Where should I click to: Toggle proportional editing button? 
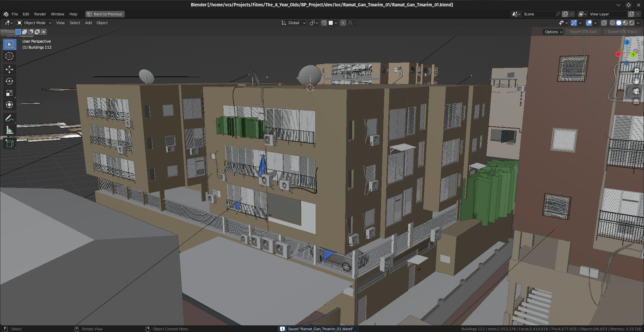click(343, 23)
